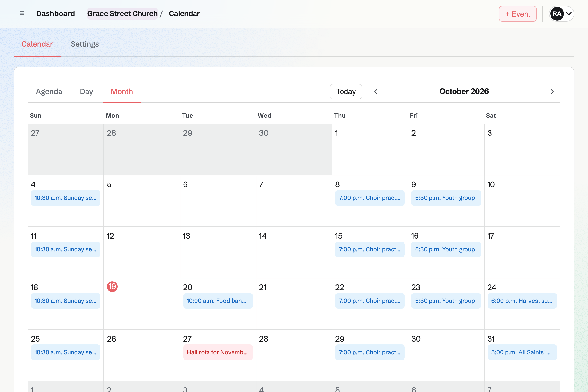
Task: Switch to Agenda view
Action: point(49,91)
